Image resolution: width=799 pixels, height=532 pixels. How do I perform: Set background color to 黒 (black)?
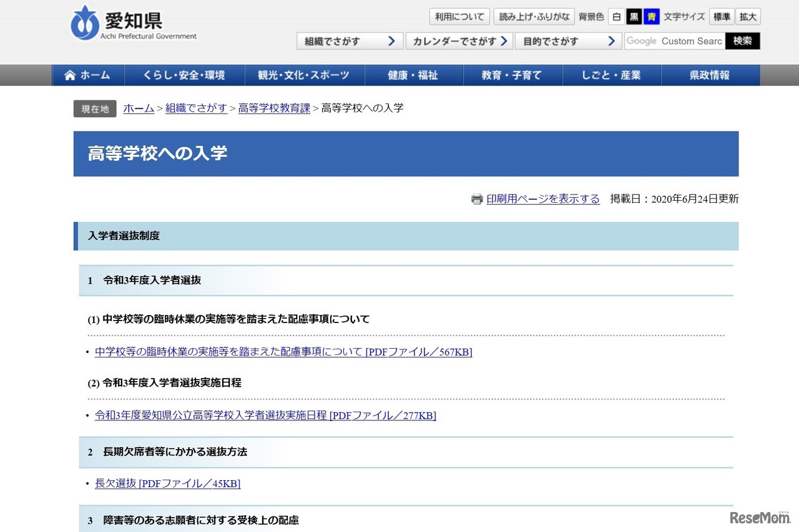pyautogui.click(x=634, y=17)
